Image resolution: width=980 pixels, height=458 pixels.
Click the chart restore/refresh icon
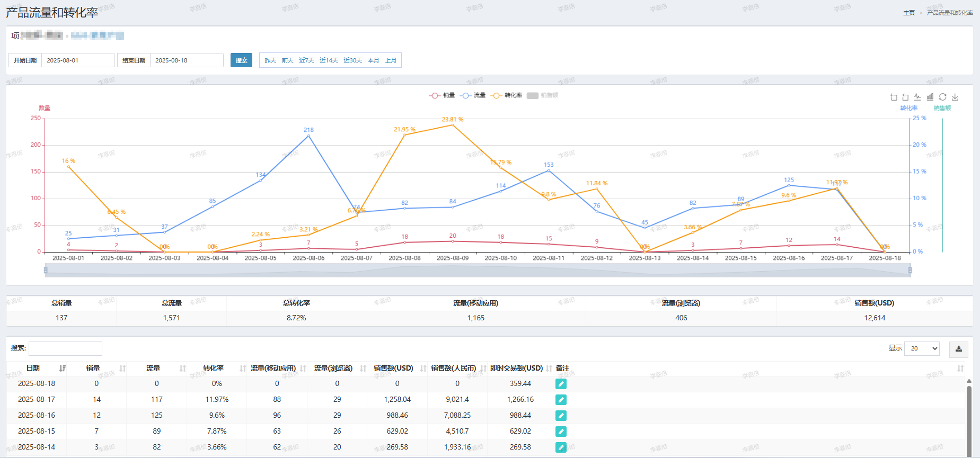coord(942,97)
